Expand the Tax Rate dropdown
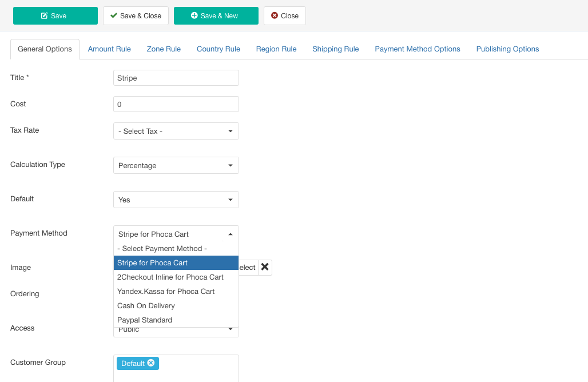This screenshot has height=382, width=588. pyautogui.click(x=176, y=131)
